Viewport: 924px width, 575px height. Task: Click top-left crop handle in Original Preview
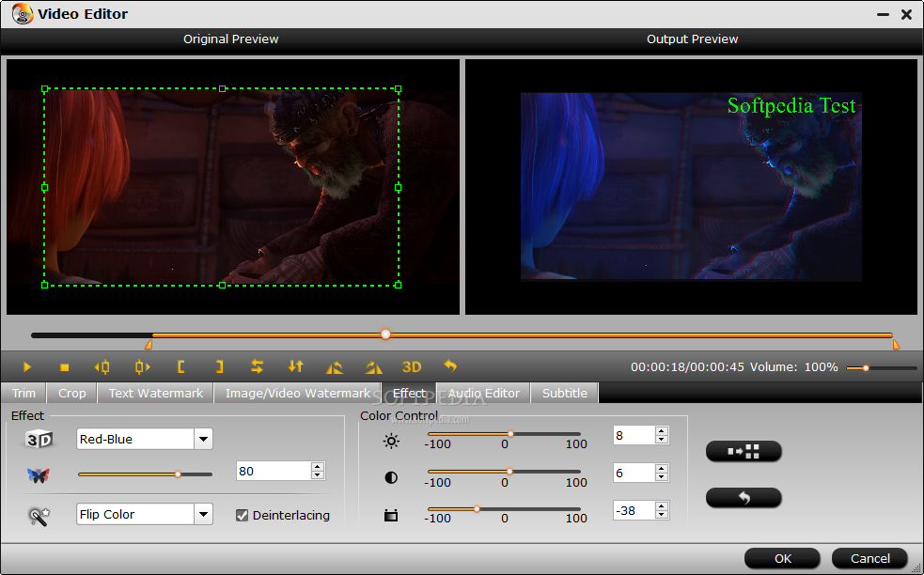tap(45, 89)
